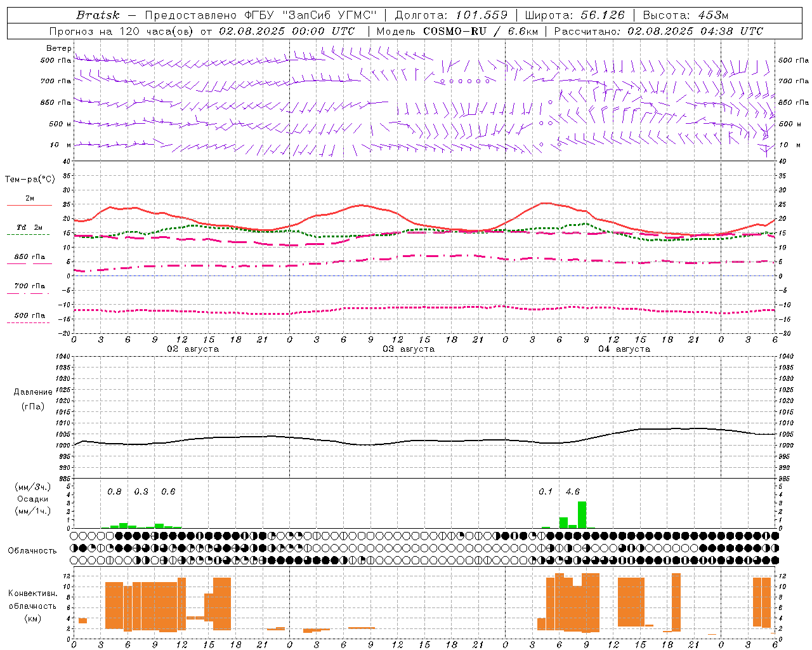The height and width of the screenshot is (650, 812).
Task: Click the "Td 2м" dew point legend entry
Action: [30, 227]
